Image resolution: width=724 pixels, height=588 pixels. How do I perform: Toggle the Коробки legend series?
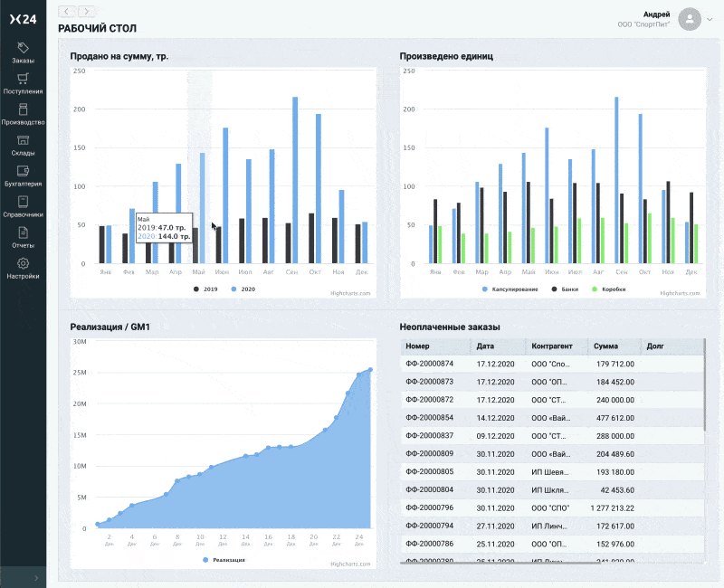[608, 289]
